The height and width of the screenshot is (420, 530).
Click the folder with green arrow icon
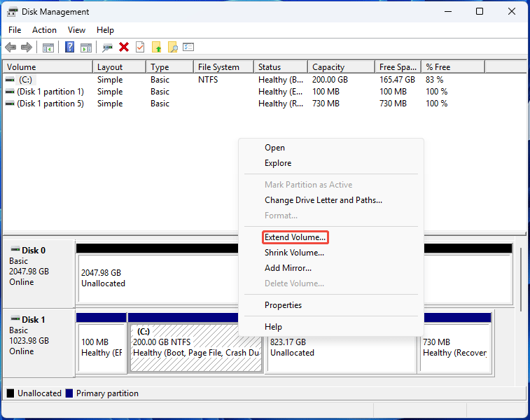pyautogui.click(x=157, y=47)
